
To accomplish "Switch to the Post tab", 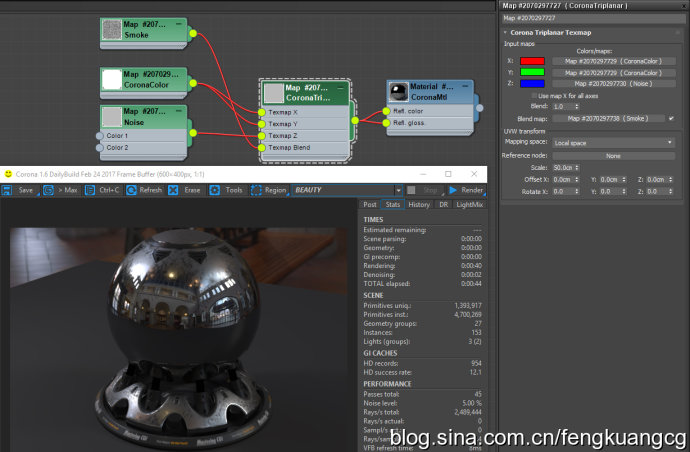I will [370, 205].
